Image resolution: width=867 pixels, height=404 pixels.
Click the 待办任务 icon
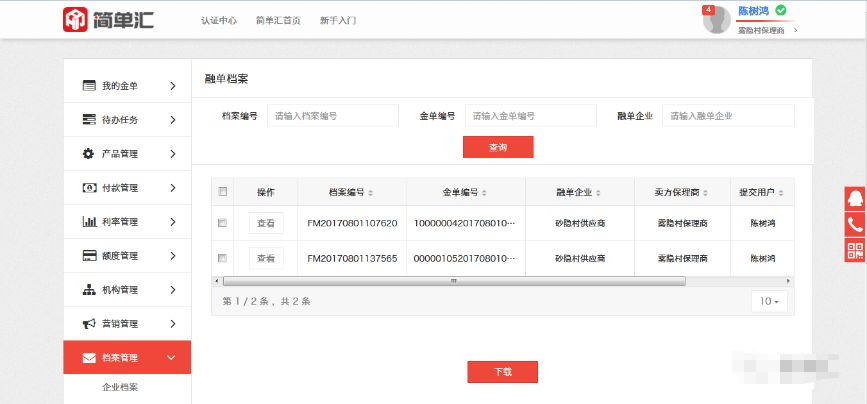pyautogui.click(x=89, y=119)
